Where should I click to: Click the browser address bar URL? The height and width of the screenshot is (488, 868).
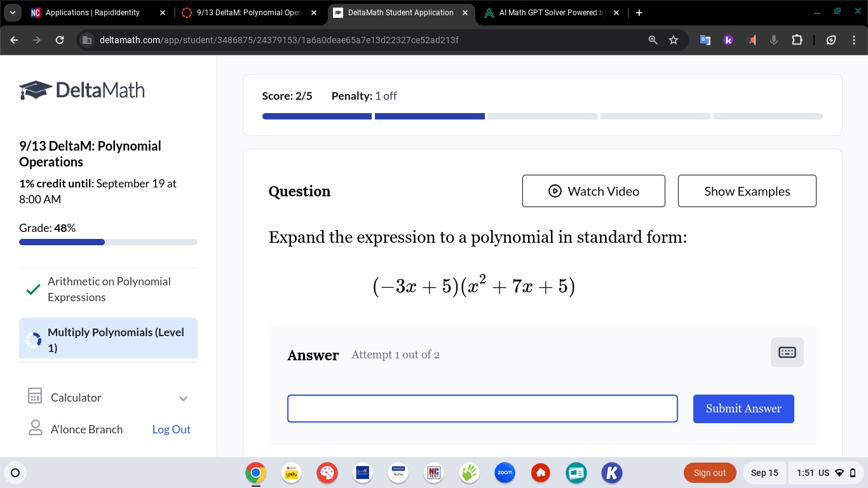[x=279, y=40]
